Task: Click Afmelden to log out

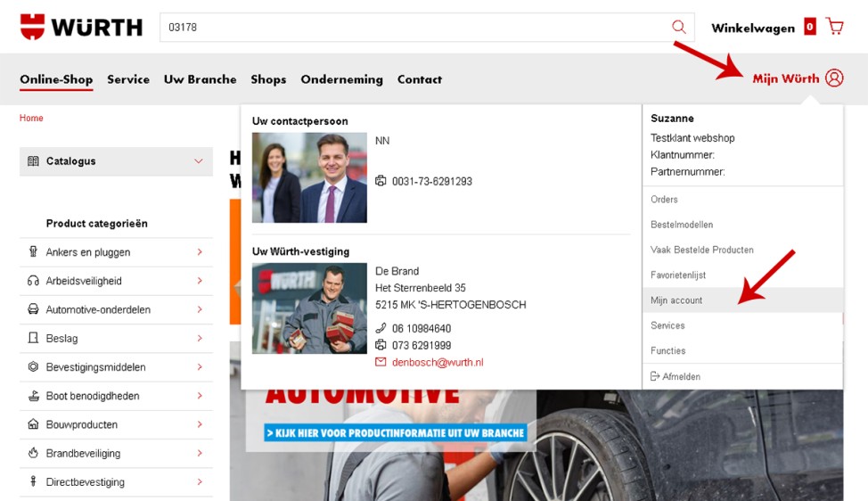Action: click(681, 376)
